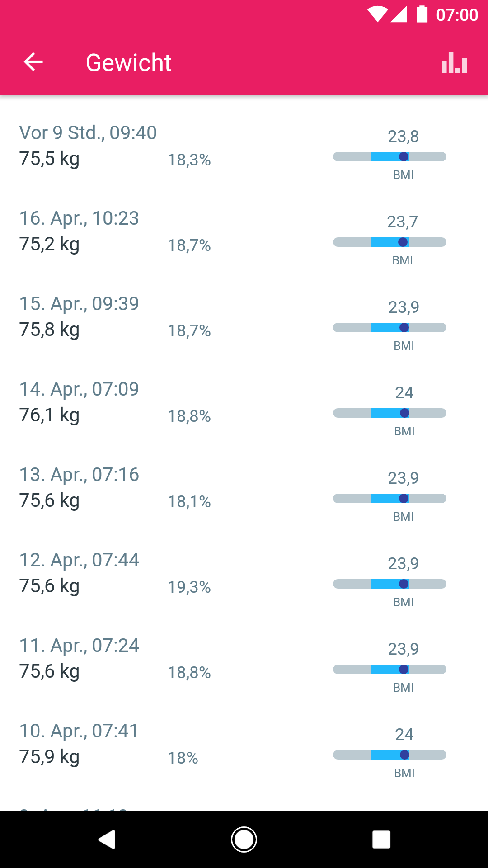Tap the Gewicht screen title
Image resolution: width=488 pixels, height=868 pixels.
click(129, 62)
